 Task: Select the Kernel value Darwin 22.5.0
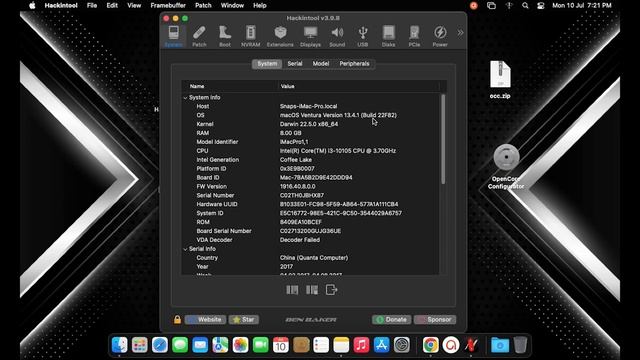pyautogui.click(x=309, y=124)
